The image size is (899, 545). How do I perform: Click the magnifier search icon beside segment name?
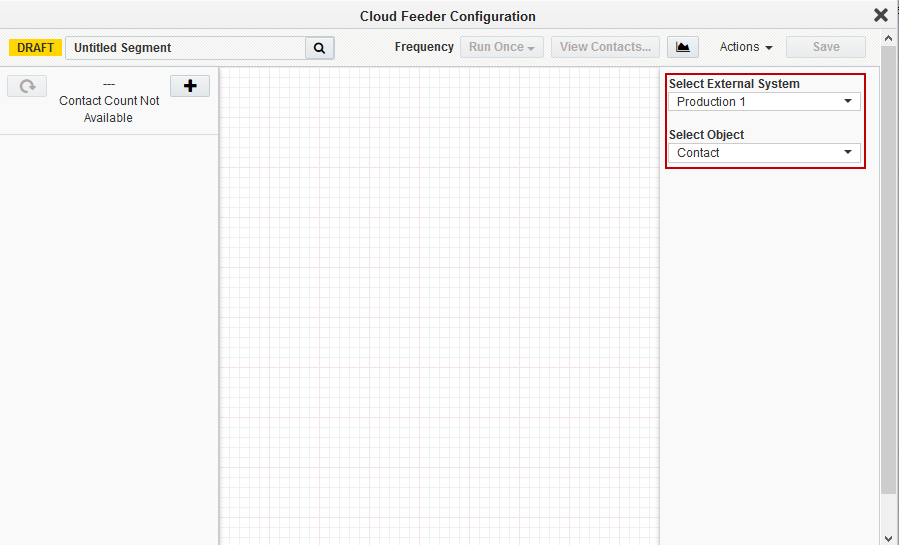click(x=320, y=47)
